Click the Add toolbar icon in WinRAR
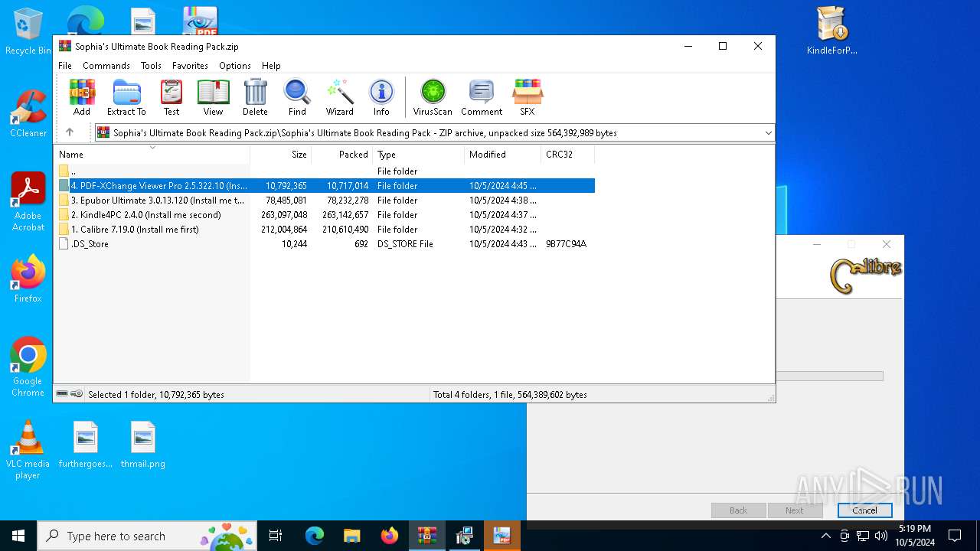980x551 pixels. pyautogui.click(x=82, y=97)
